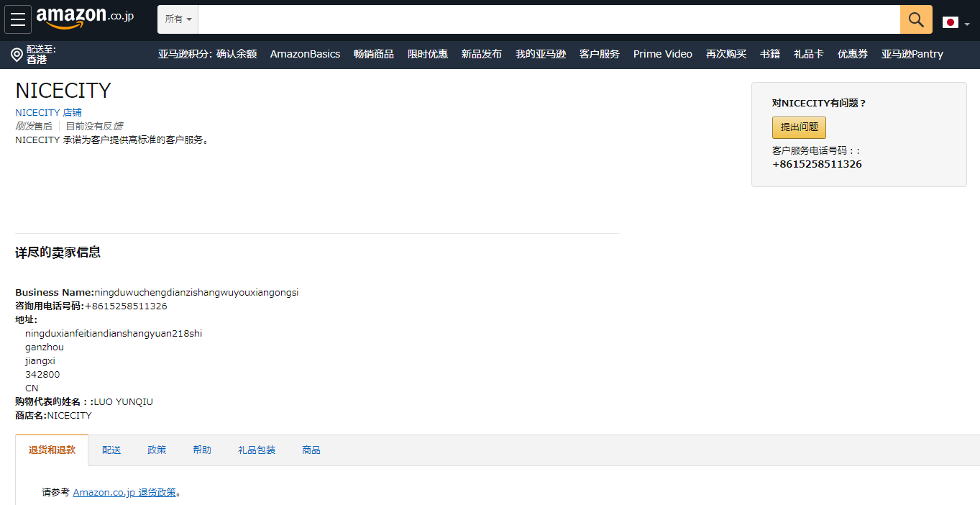Open Prime Video navigation link
The image size is (980, 505).
[663, 54]
